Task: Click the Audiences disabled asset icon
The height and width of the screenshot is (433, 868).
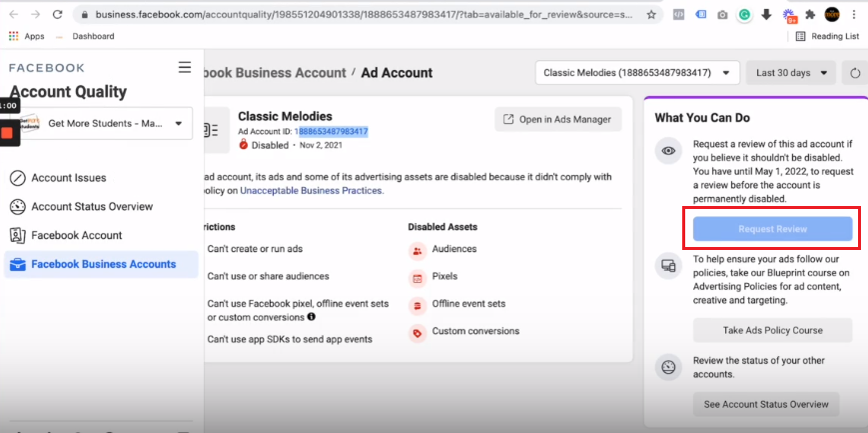Action: pos(418,251)
